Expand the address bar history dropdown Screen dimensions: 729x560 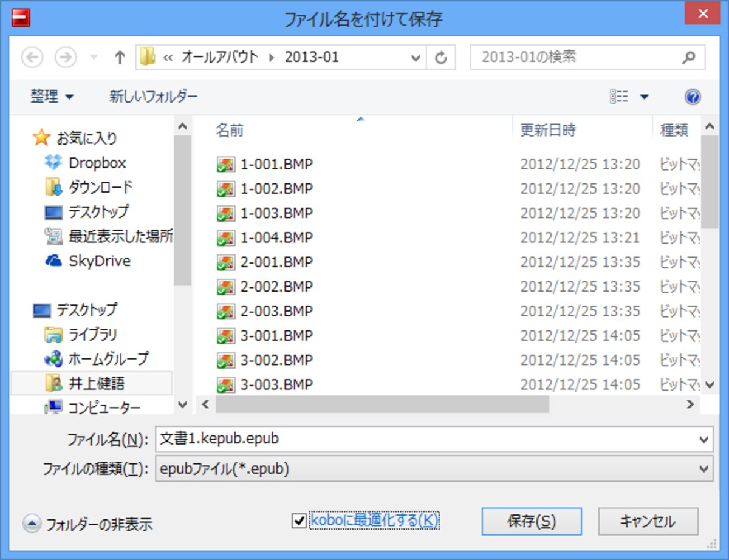point(416,58)
